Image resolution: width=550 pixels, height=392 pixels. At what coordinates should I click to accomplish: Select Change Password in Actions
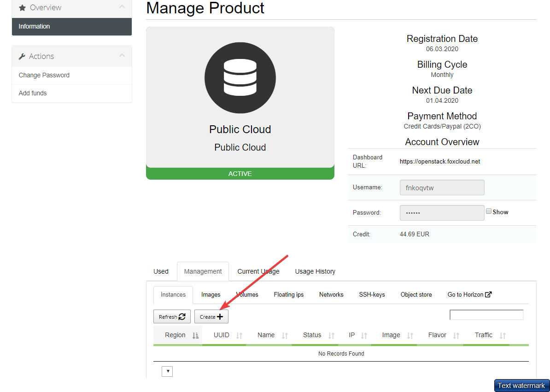44,75
